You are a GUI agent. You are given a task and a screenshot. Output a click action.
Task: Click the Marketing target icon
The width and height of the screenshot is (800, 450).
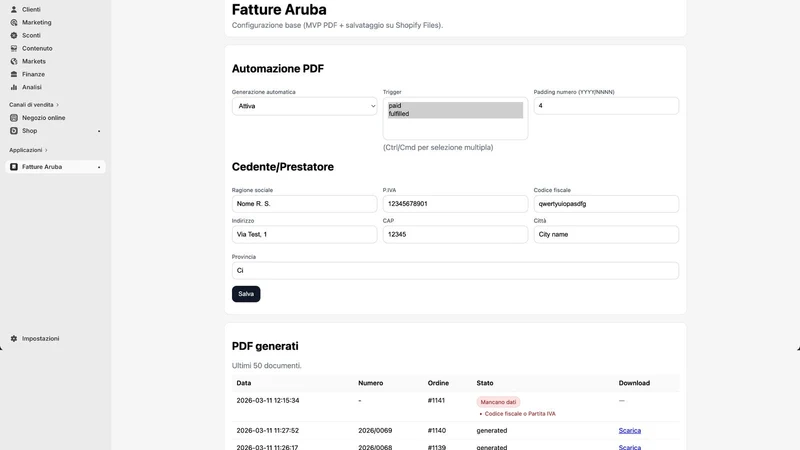point(14,22)
